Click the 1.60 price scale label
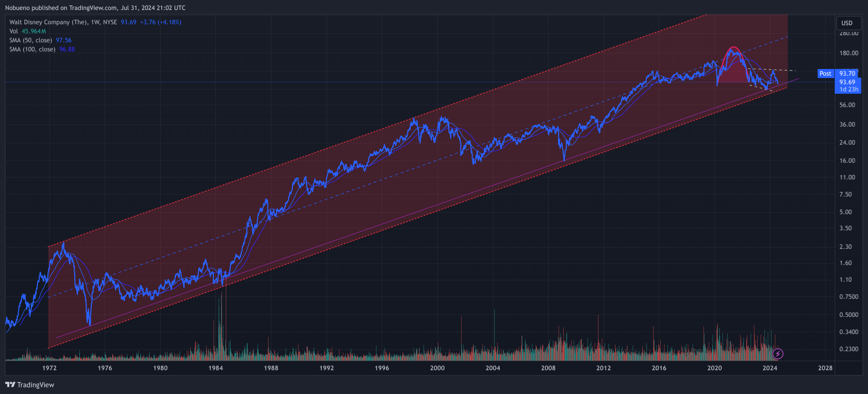The height and width of the screenshot is (394, 868). point(846,263)
